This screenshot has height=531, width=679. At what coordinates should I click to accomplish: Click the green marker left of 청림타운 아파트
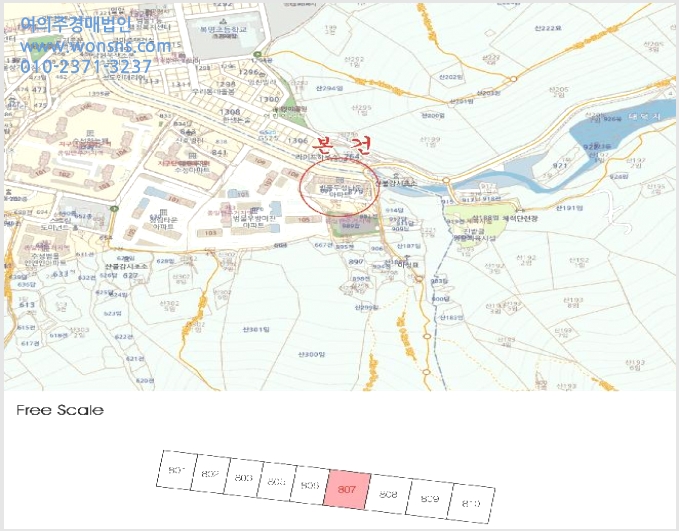(x=114, y=209)
